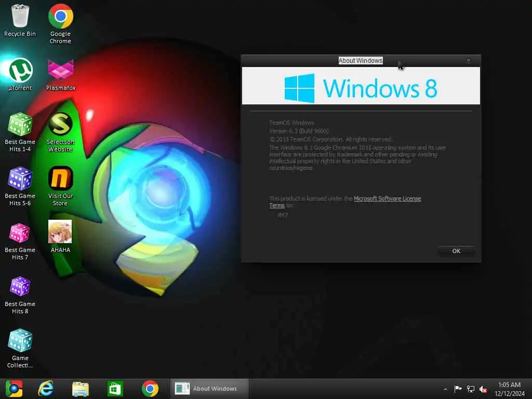Click the 'Version 6.3 (Build 9600)' text
This screenshot has width=532, height=399.
[x=299, y=131]
